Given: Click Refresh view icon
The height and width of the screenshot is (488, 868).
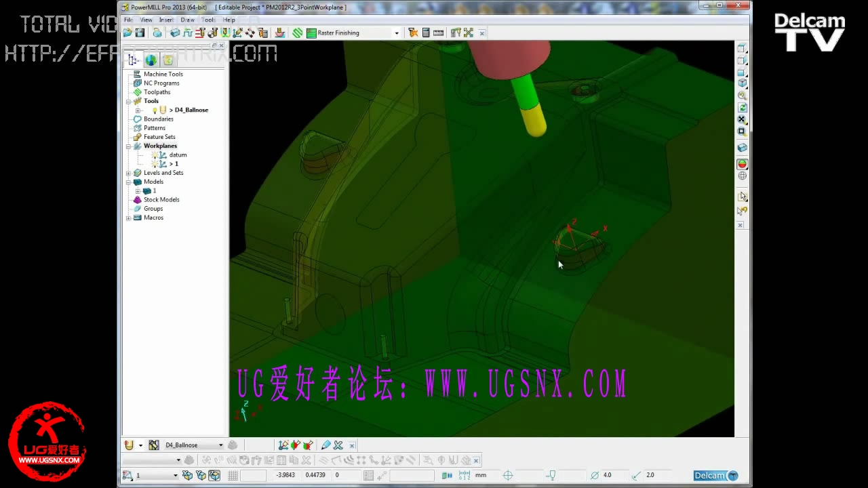Looking at the screenshot, I should tap(742, 108).
